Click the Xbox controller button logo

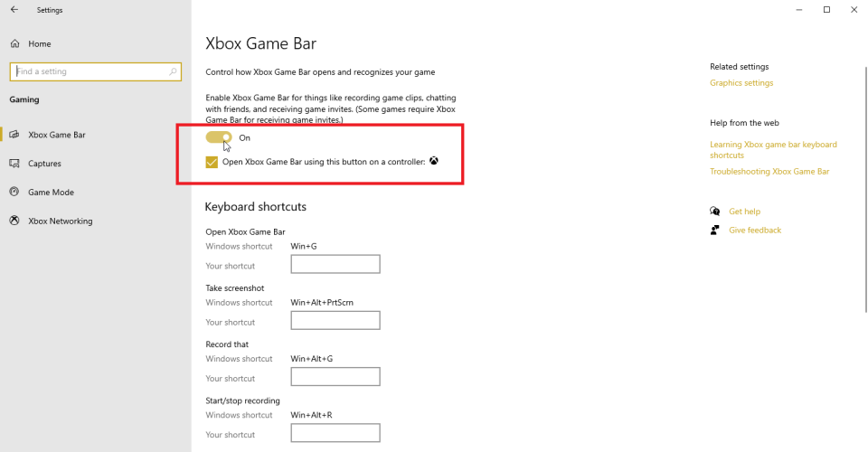pyautogui.click(x=434, y=161)
